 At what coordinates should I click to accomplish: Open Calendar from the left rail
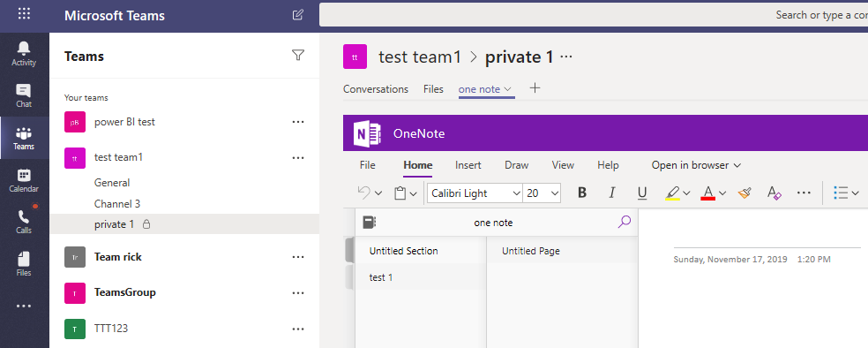point(24,181)
